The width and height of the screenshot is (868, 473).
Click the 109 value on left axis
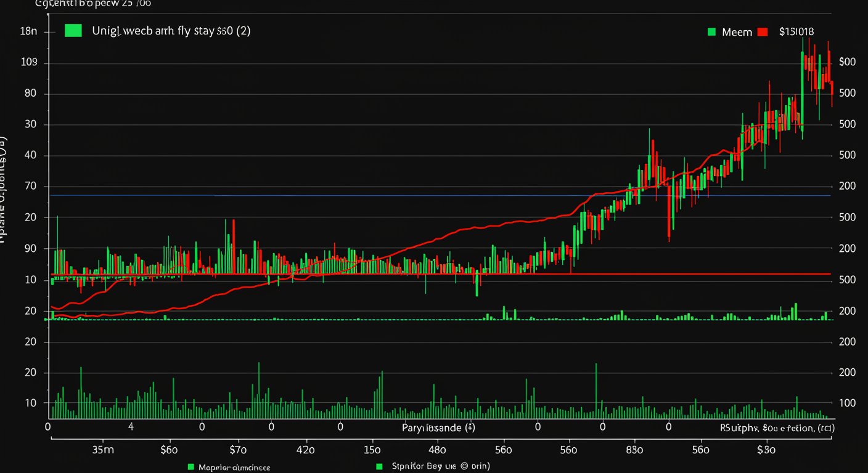click(x=29, y=63)
